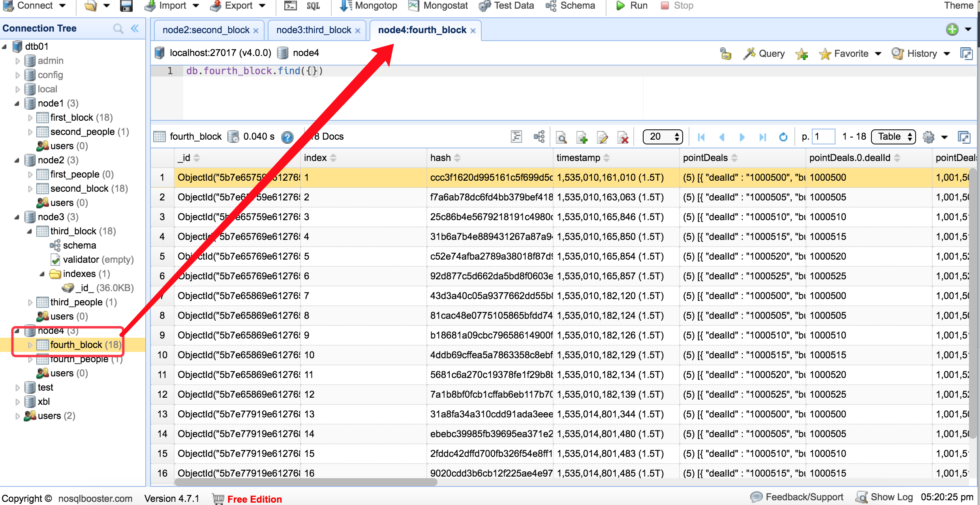This screenshot has width=980, height=505.
Task: Open the Query builder
Action: tap(764, 54)
